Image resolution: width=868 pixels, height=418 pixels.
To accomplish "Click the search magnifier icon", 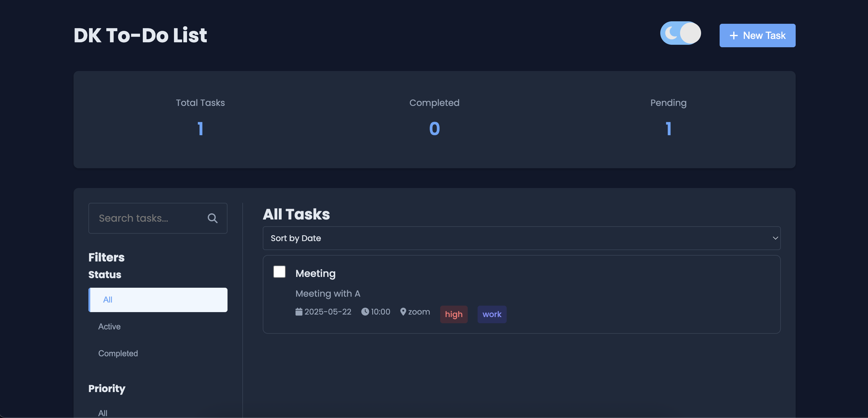I will [213, 218].
